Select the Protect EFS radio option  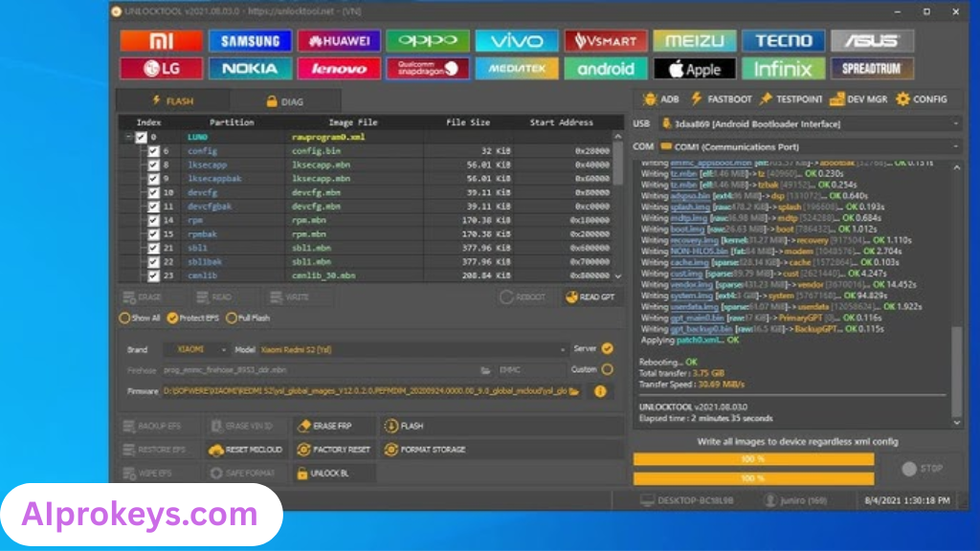tap(193, 318)
